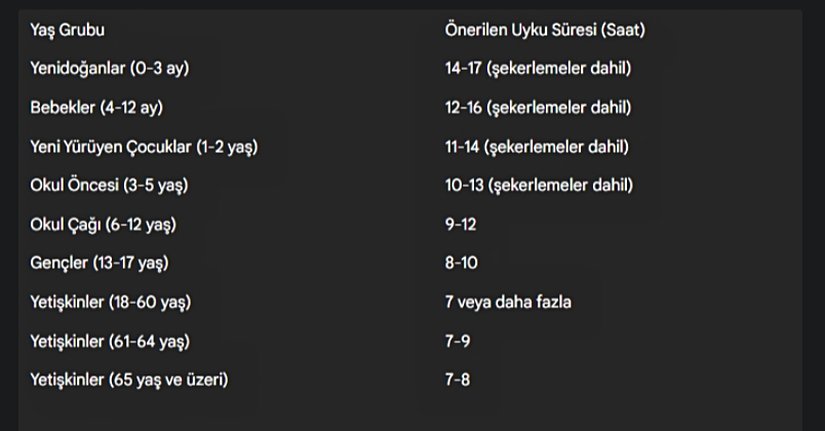Click the "9-12" sleep duration value

[x=461, y=224]
